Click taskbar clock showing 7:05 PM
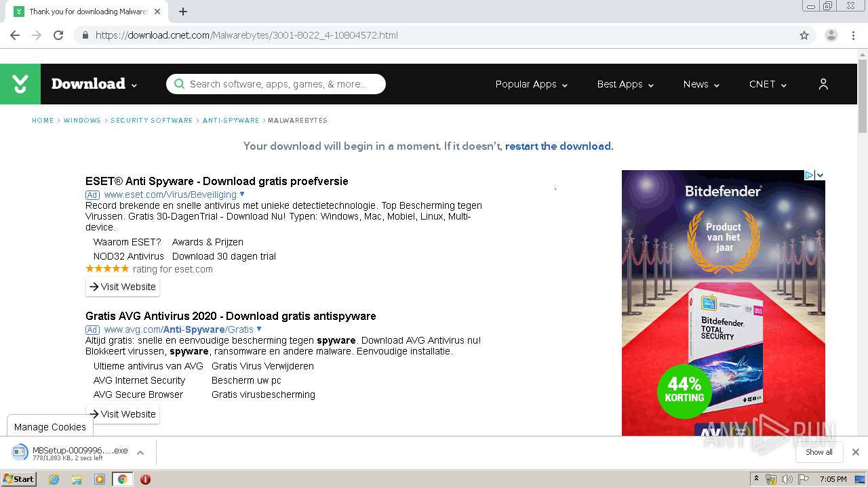868x488 pixels. pos(833,479)
